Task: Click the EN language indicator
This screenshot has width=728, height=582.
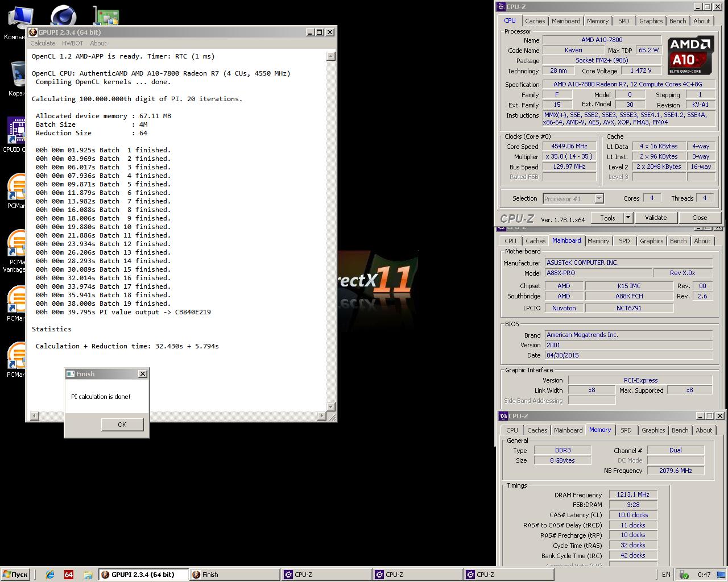Action: tap(666, 575)
